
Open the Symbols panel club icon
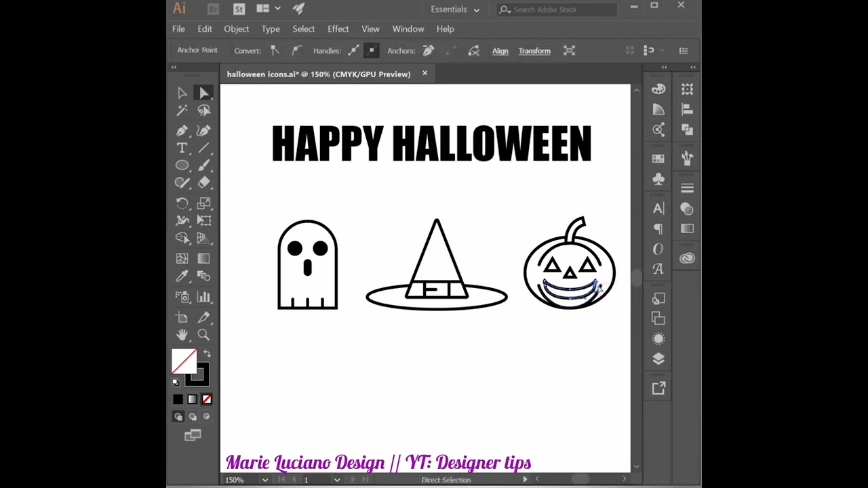[658, 179]
